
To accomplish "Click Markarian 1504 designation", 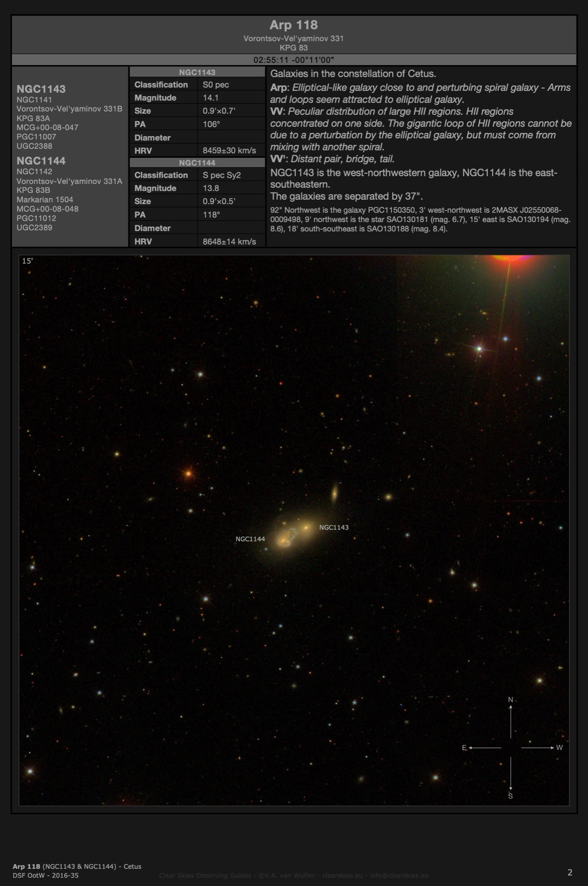I will (45, 200).
